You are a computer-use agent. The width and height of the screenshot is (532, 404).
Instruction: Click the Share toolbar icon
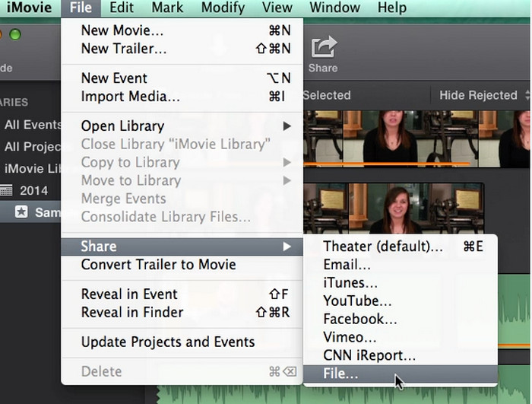tap(323, 49)
